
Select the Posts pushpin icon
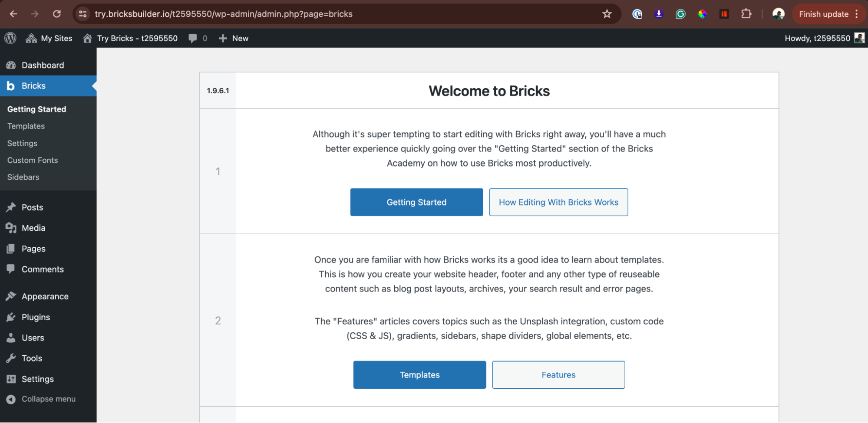pos(11,207)
